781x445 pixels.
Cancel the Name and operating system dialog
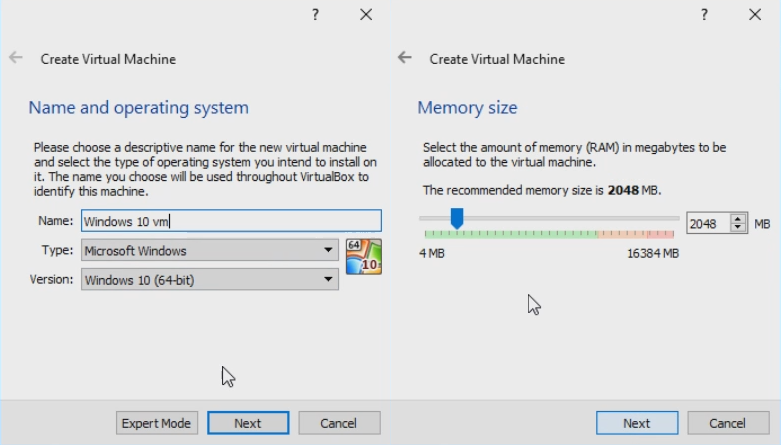[x=340, y=423]
